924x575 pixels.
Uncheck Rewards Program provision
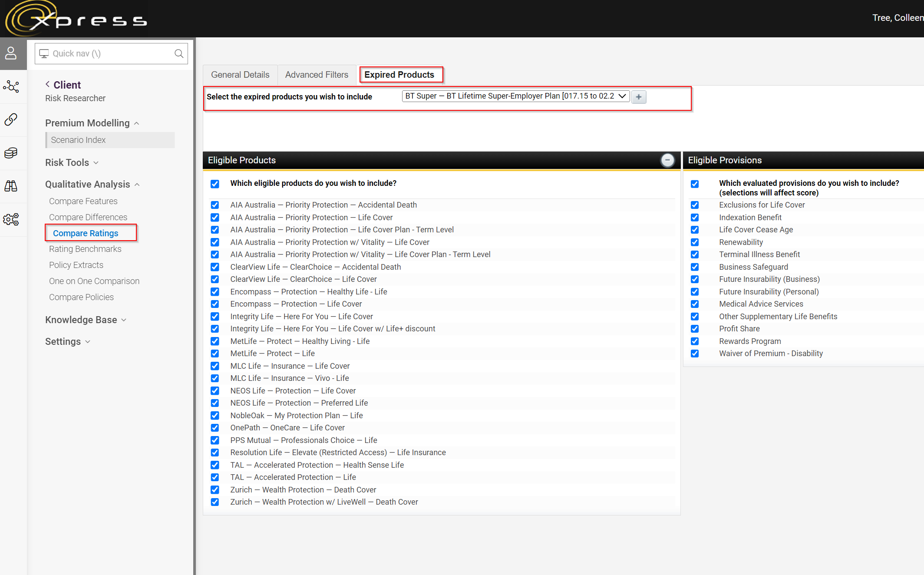[695, 341]
